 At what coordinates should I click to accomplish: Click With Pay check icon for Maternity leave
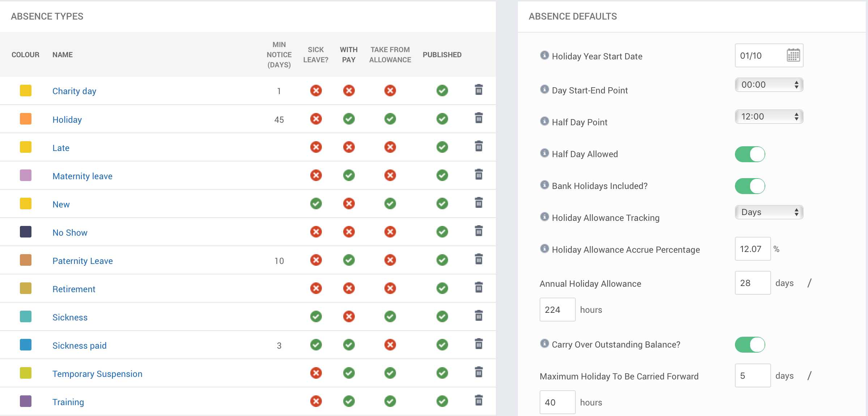click(x=349, y=175)
